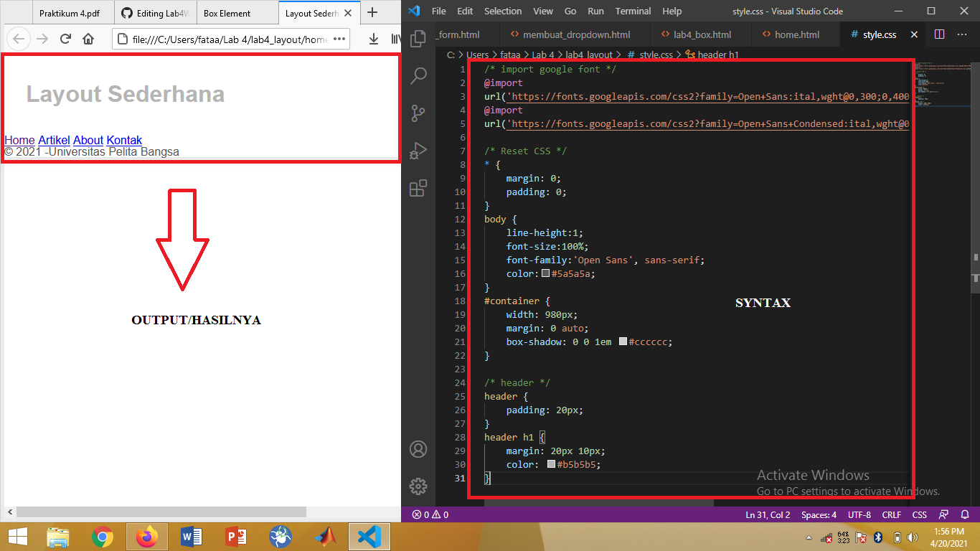Viewport: 980px width, 551px height.
Task: Follow the Artikel link on the webpage
Action: pyautogui.click(x=53, y=140)
